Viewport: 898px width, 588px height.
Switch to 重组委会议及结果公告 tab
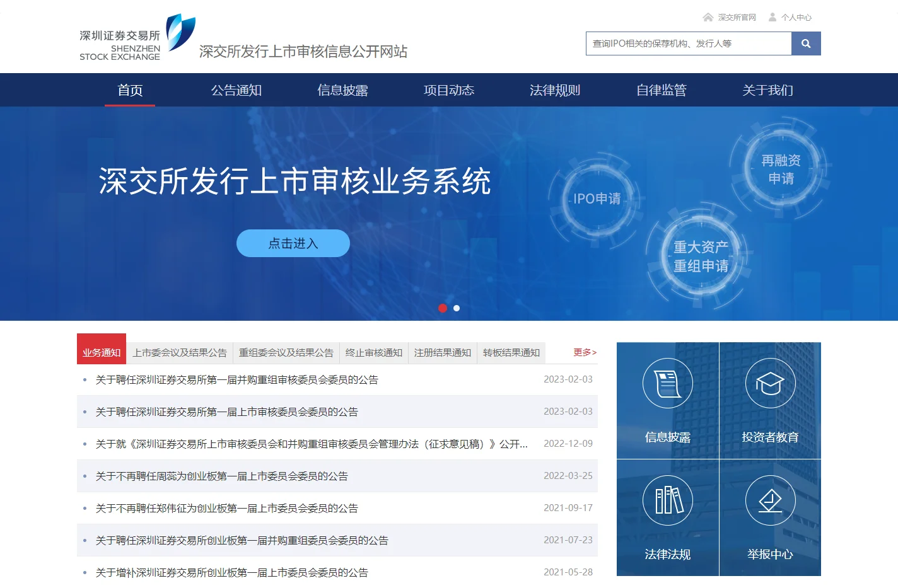(286, 353)
